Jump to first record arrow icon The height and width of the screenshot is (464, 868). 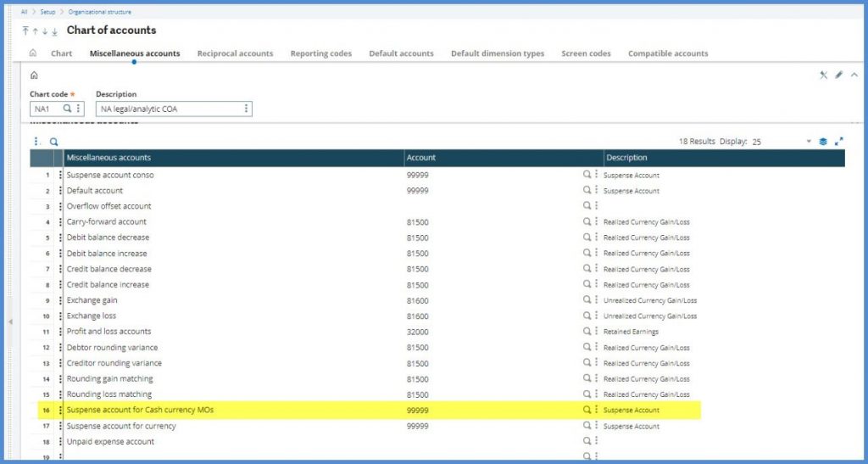tap(25, 31)
